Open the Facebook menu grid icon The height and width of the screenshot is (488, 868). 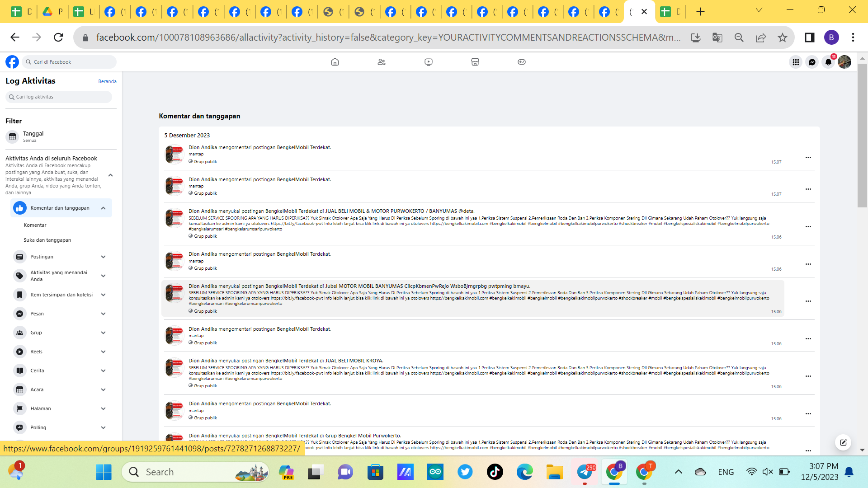(796, 62)
